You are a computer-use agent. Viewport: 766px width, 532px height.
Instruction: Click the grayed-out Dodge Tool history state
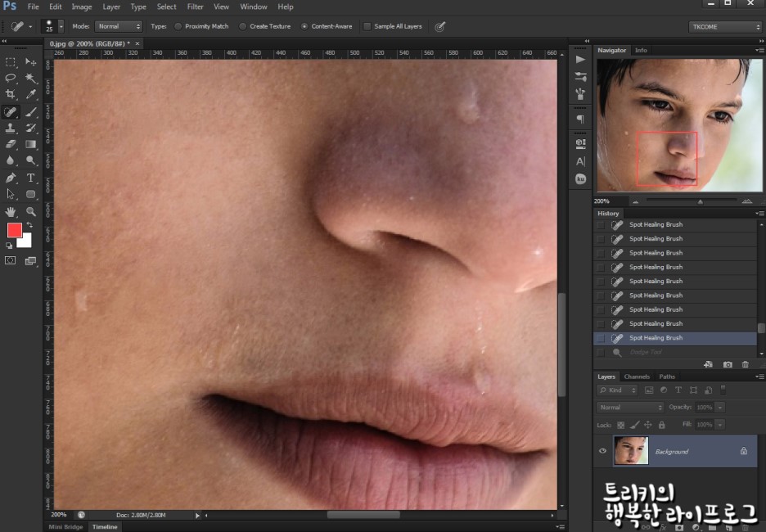pos(647,352)
